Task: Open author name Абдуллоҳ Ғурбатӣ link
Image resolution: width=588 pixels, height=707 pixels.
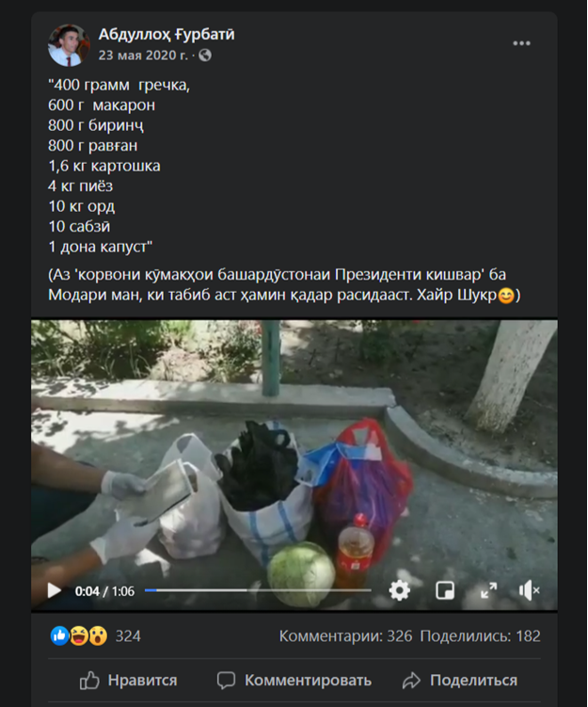Action: [x=167, y=34]
